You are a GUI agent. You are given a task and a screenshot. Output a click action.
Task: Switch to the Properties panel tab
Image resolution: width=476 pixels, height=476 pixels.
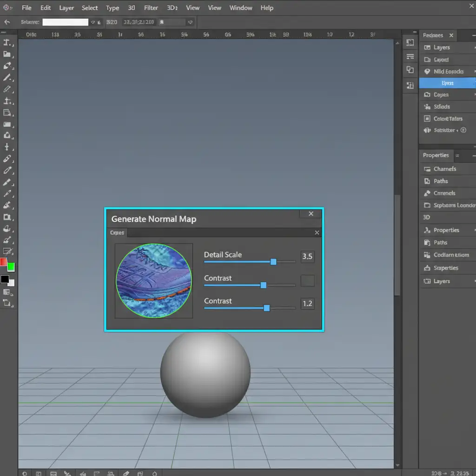point(436,155)
